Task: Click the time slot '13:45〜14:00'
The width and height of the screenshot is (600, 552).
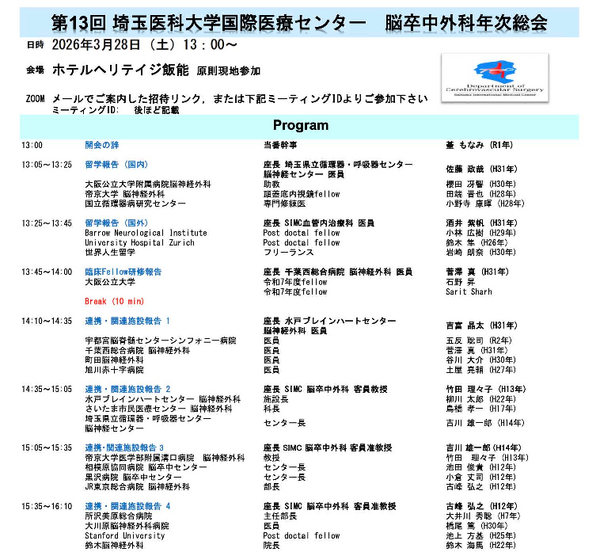Action: pyautogui.click(x=47, y=272)
